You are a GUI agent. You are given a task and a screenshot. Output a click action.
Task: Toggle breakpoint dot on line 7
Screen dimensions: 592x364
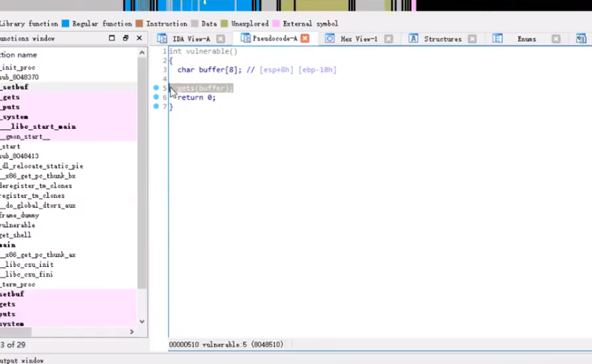click(x=156, y=107)
